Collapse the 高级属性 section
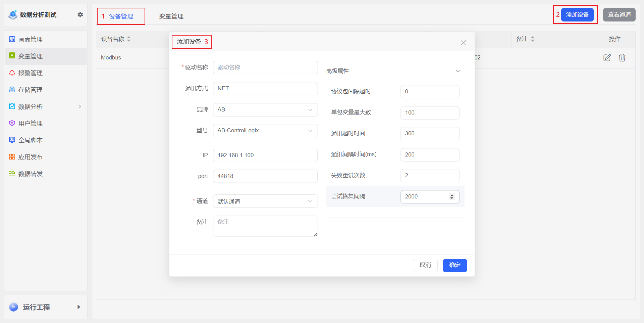The image size is (644, 323). point(458,71)
